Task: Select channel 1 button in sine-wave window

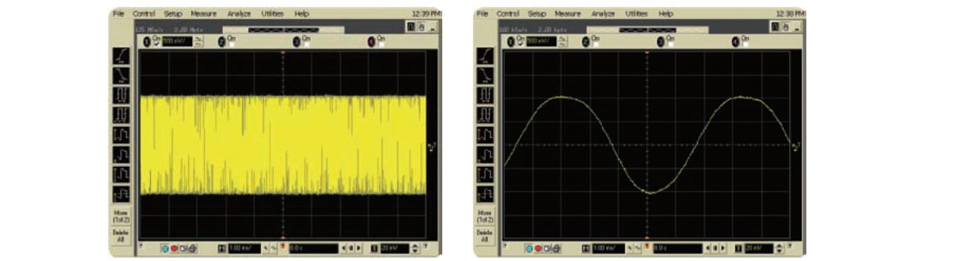Action: click(x=511, y=42)
